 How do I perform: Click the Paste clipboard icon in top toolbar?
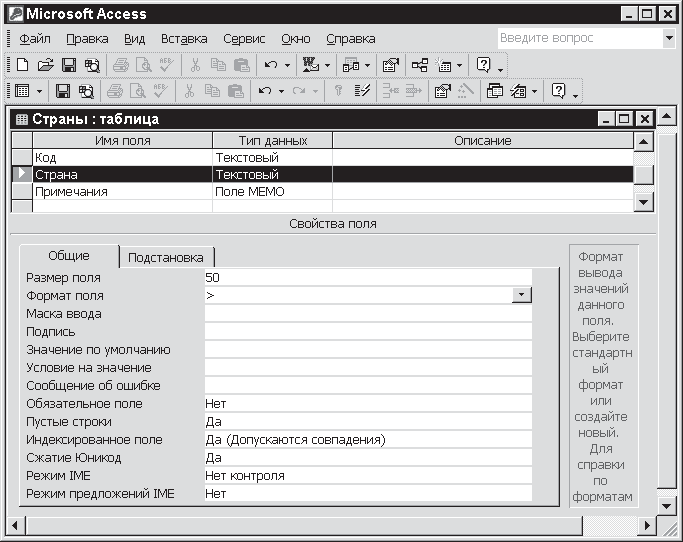(x=241, y=65)
